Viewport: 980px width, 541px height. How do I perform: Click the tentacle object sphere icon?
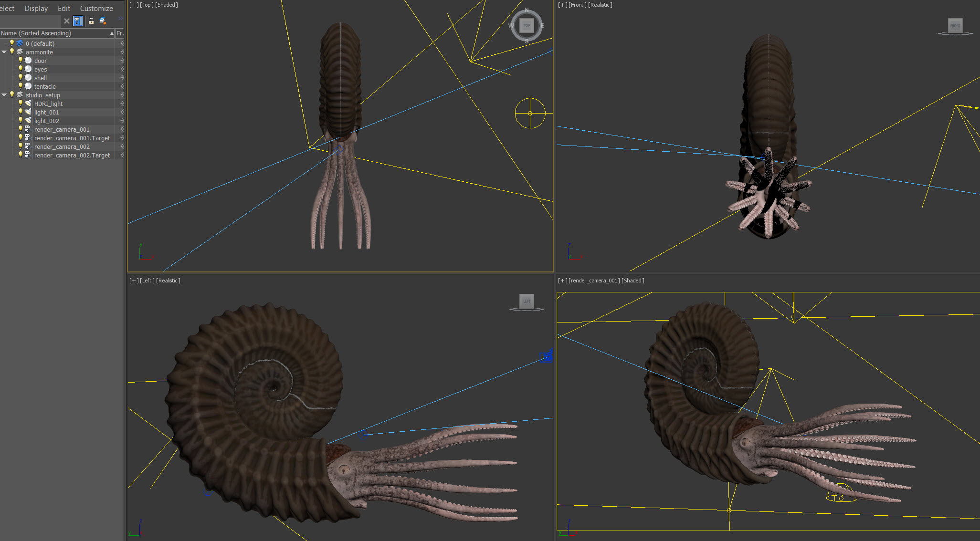coord(29,86)
